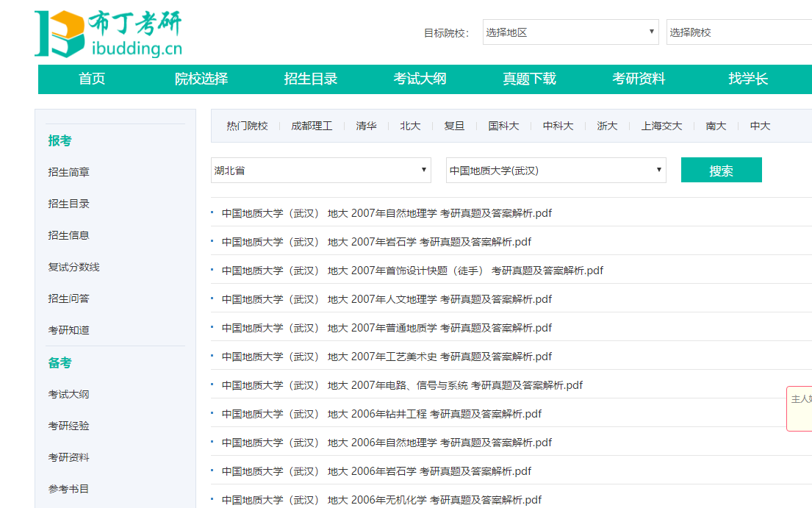The width and height of the screenshot is (812, 508).
Task: Open 考试大纲 in the left sidebar
Action: tap(69, 394)
